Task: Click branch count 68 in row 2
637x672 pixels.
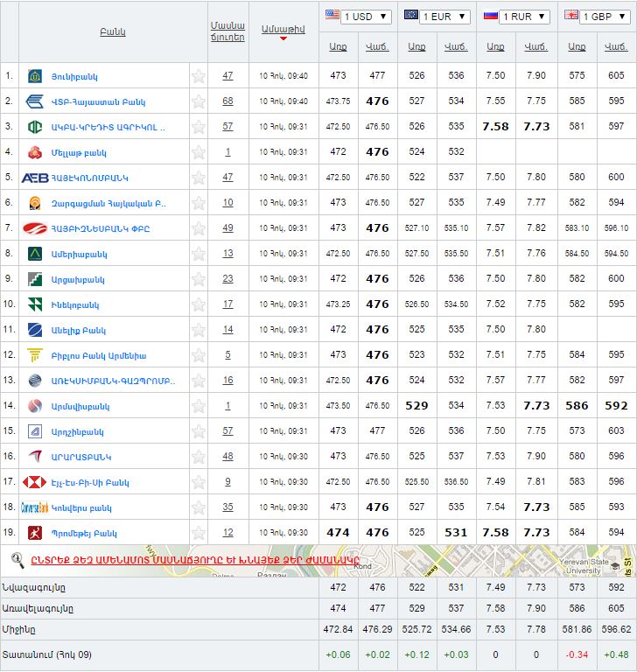Action: click(227, 101)
